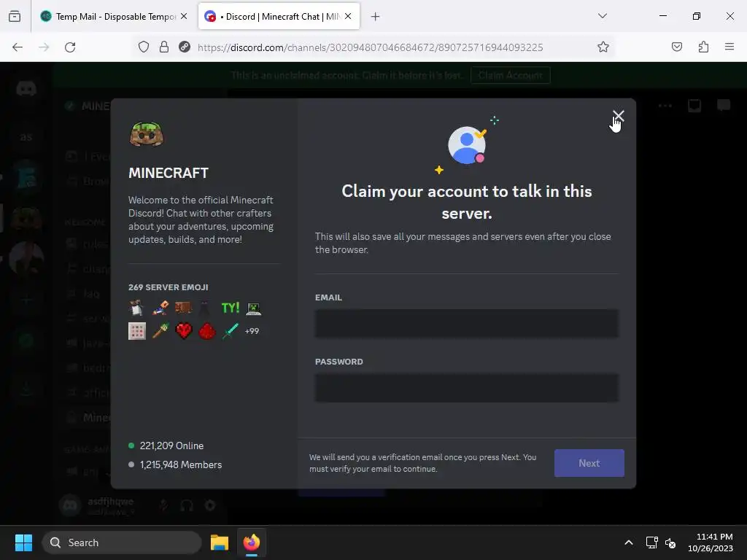Viewport: 747px width, 560px height.
Task: Click the Email input field
Action: pos(466,323)
